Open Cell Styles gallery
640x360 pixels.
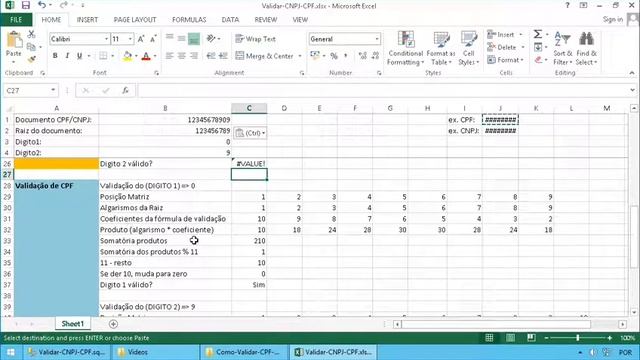click(469, 48)
